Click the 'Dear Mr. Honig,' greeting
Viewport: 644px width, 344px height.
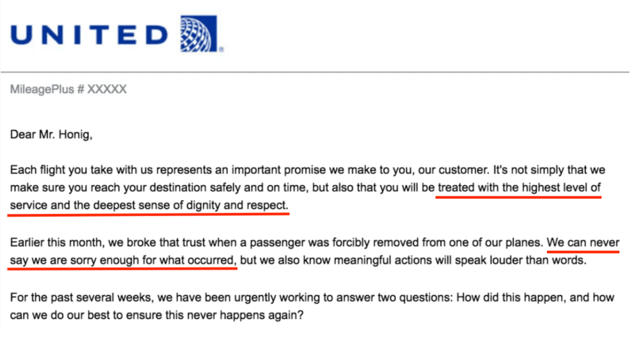click(x=51, y=134)
